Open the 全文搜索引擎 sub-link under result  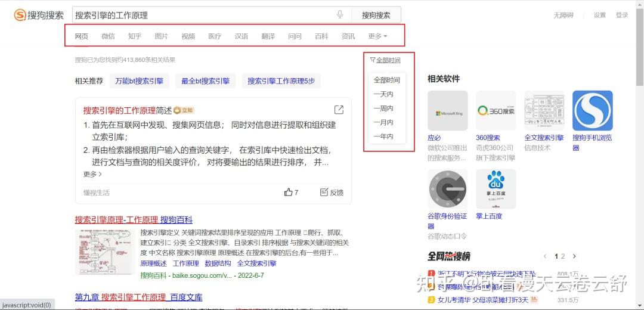(256, 263)
